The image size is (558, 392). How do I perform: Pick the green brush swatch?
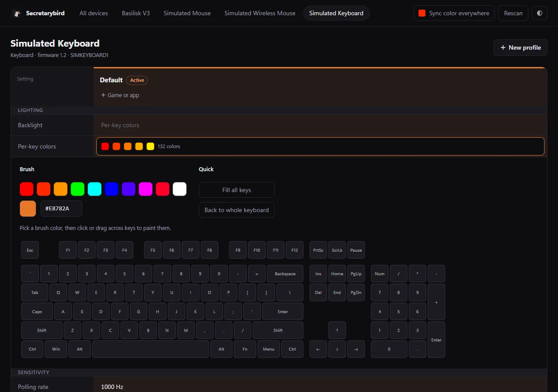click(x=78, y=189)
